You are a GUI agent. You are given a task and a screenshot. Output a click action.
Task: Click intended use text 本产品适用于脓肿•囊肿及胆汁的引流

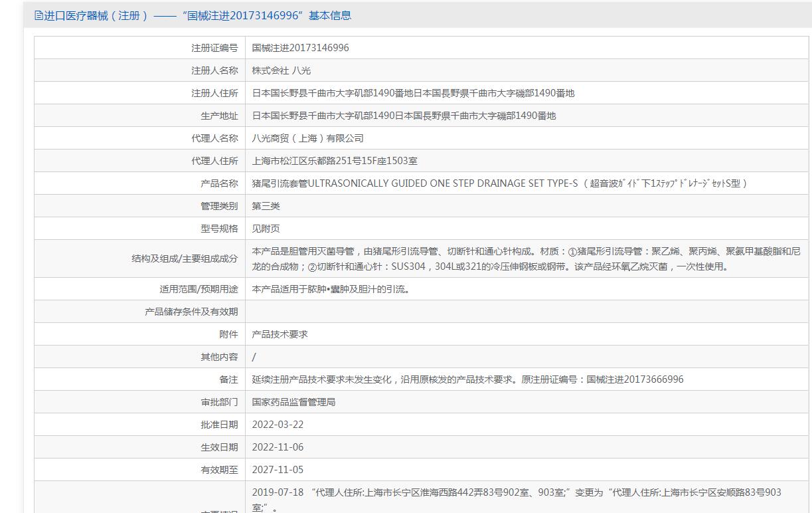click(331, 289)
